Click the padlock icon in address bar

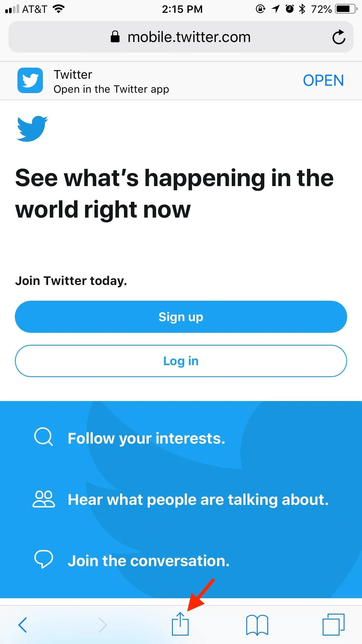[115, 37]
